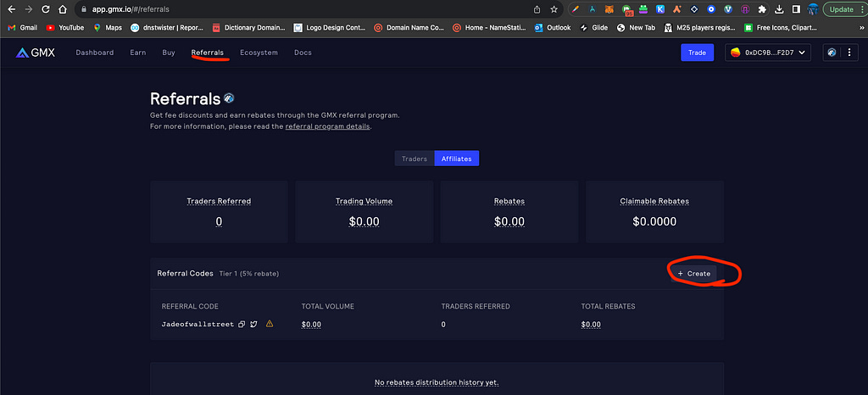Open the Buy page
868x395 pixels.
[x=169, y=53]
